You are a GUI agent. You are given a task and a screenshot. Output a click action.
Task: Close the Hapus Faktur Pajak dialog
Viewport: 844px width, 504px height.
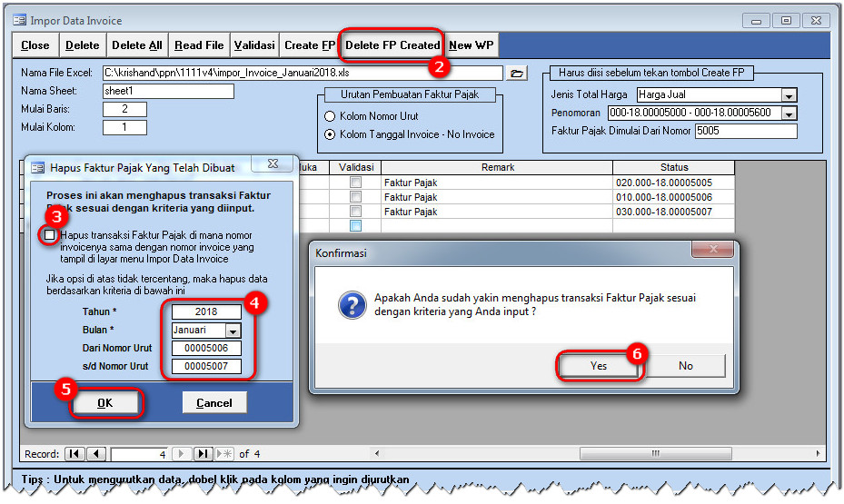pyautogui.click(x=272, y=166)
